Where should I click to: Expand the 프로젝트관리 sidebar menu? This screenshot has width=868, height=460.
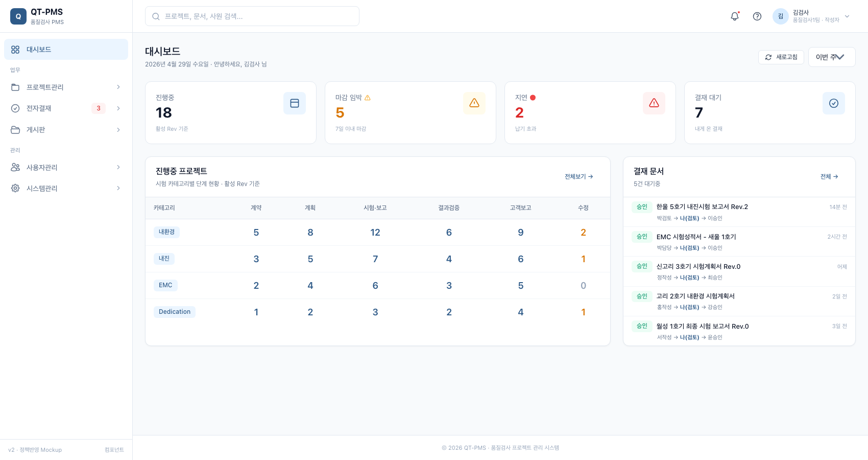(66, 87)
